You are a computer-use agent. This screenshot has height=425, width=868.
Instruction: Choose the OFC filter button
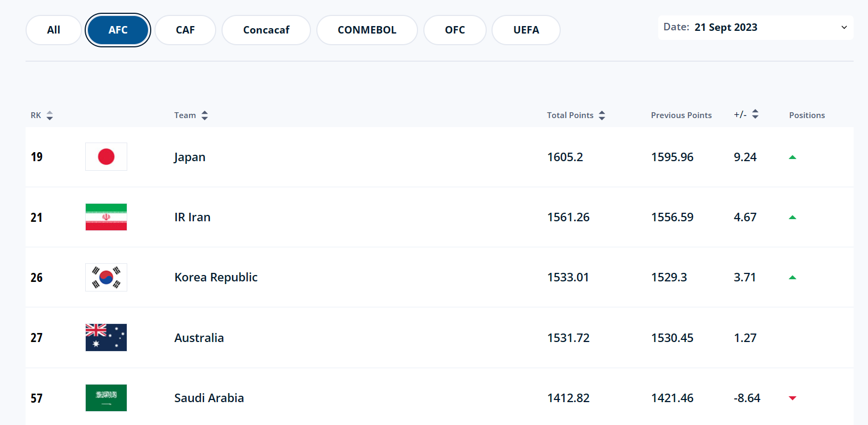click(455, 30)
